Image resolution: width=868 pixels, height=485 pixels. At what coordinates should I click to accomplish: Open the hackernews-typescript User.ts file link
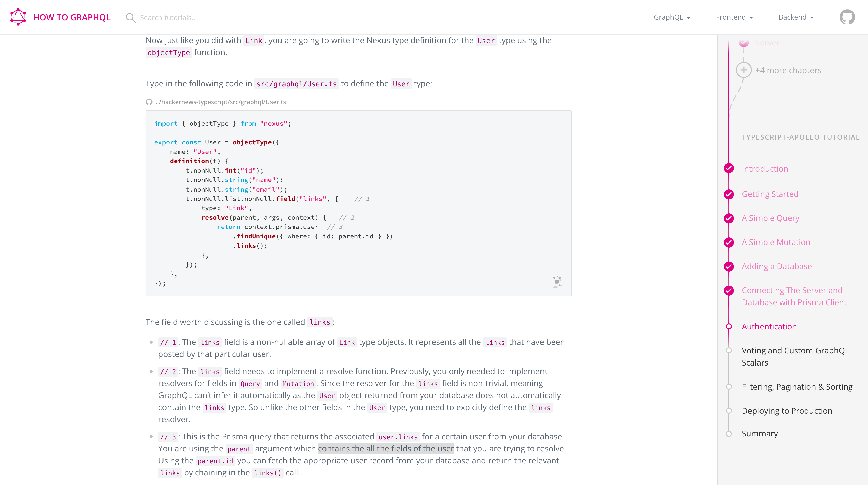(x=220, y=102)
